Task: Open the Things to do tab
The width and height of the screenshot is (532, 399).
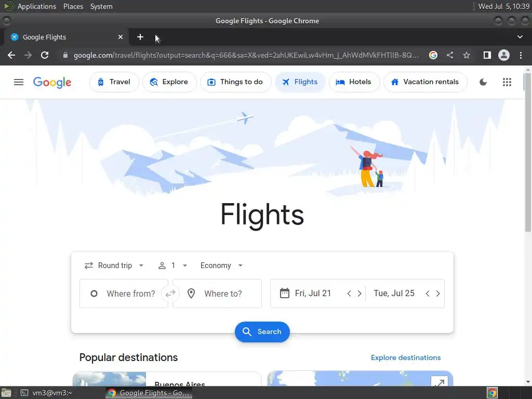Action: 235,82
